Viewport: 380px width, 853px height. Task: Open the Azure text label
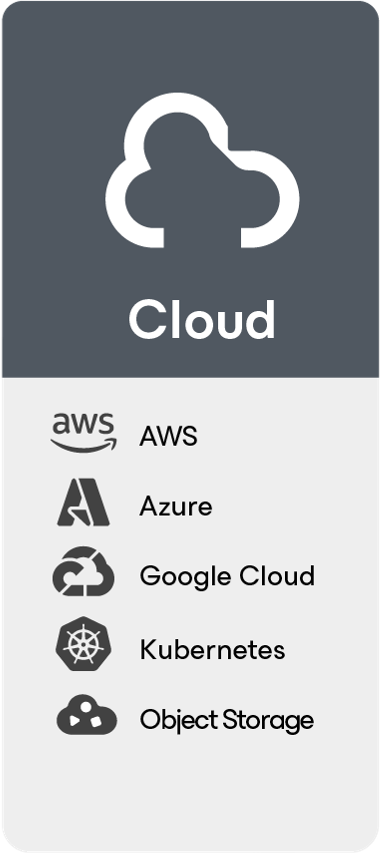coord(176,506)
